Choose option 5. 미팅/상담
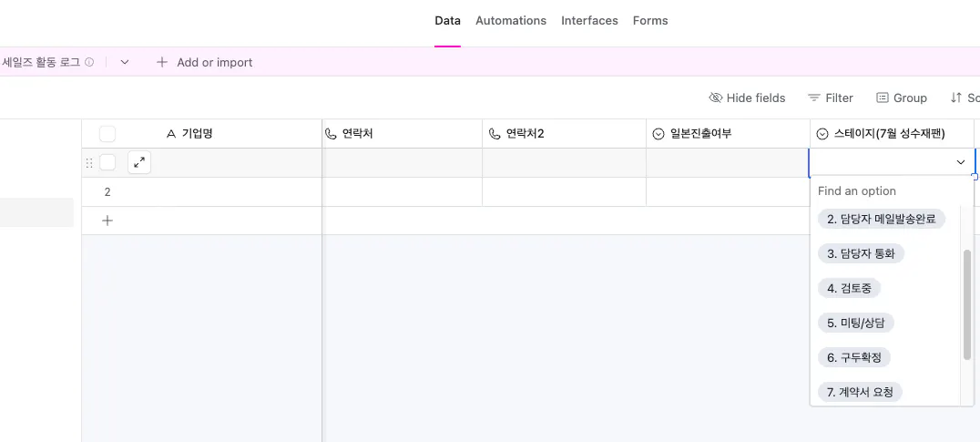The height and width of the screenshot is (442, 980). tap(855, 324)
